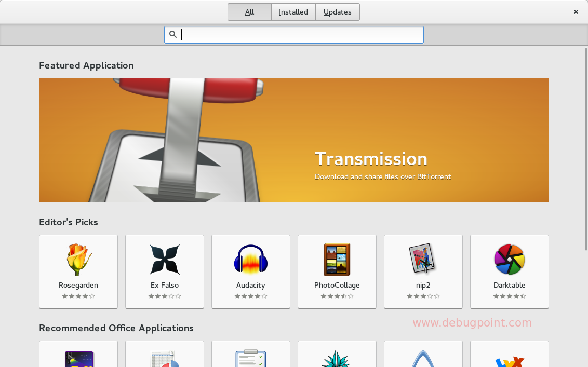Open the Rosegarden rose icon
Screen dimensions: 588x367
(x=79, y=260)
